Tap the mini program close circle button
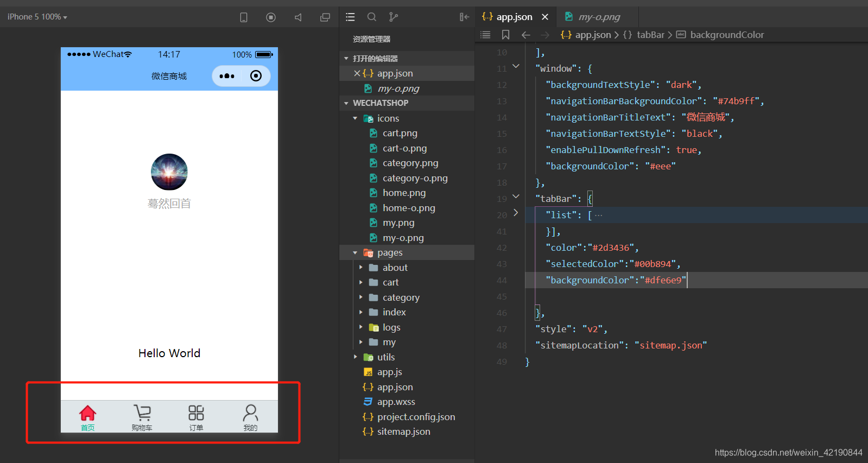 click(x=256, y=76)
